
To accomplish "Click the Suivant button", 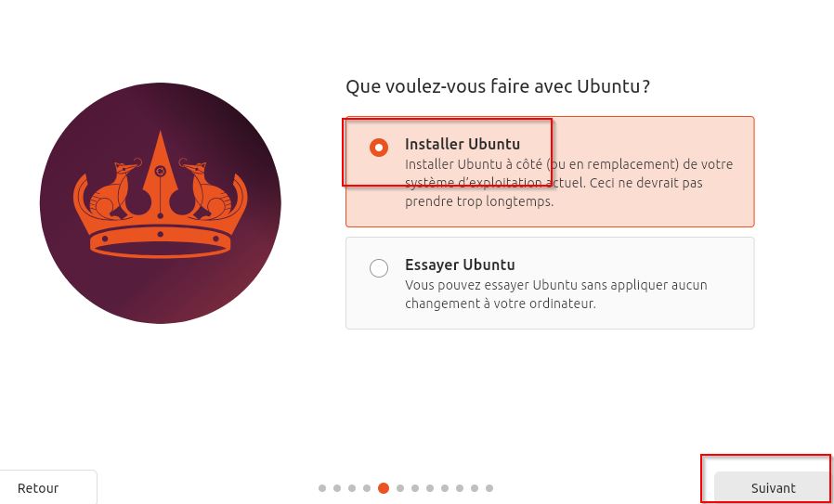I will pos(774,487).
